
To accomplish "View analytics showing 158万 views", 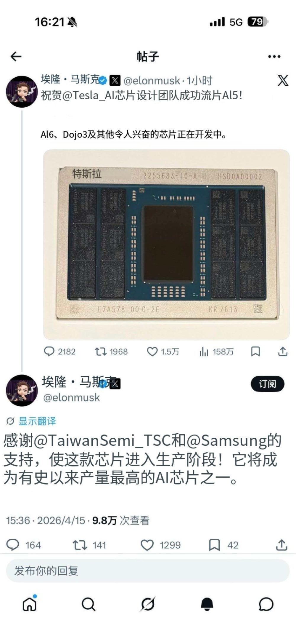I will [216, 351].
